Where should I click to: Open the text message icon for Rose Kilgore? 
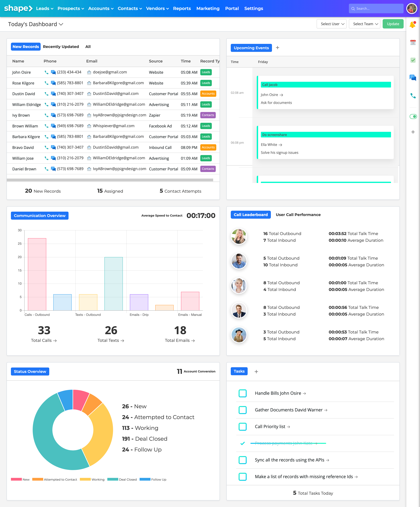coord(53,83)
